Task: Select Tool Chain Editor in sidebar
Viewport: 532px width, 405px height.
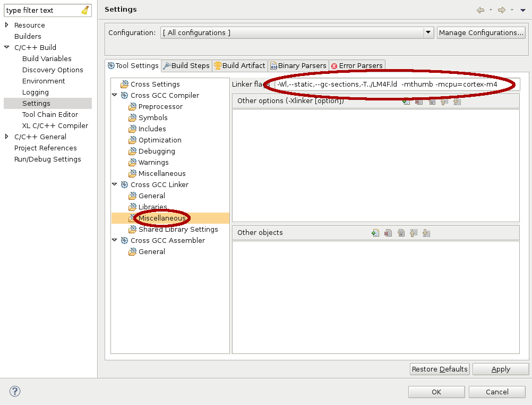Action: (x=49, y=114)
